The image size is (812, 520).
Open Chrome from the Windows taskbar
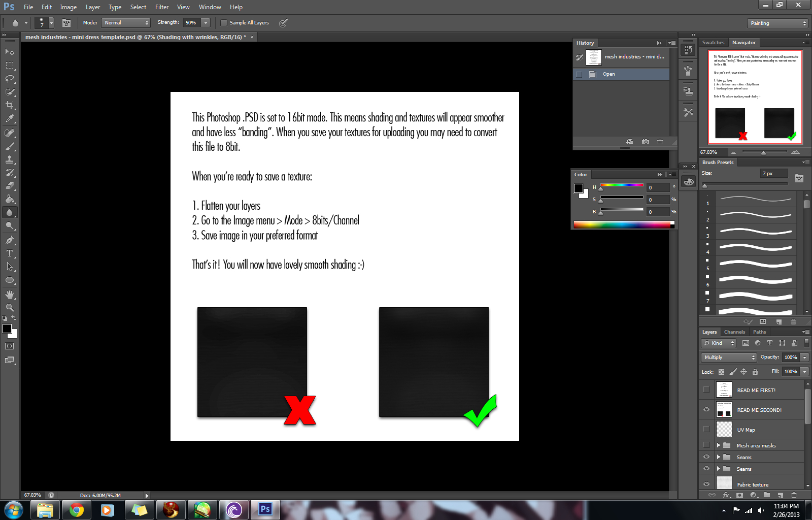click(x=77, y=510)
